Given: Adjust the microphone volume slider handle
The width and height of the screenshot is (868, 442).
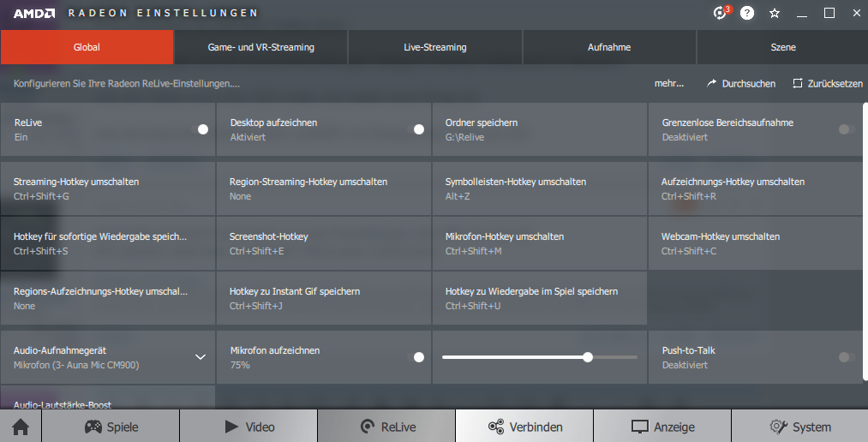Looking at the screenshot, I should point(588,357).
